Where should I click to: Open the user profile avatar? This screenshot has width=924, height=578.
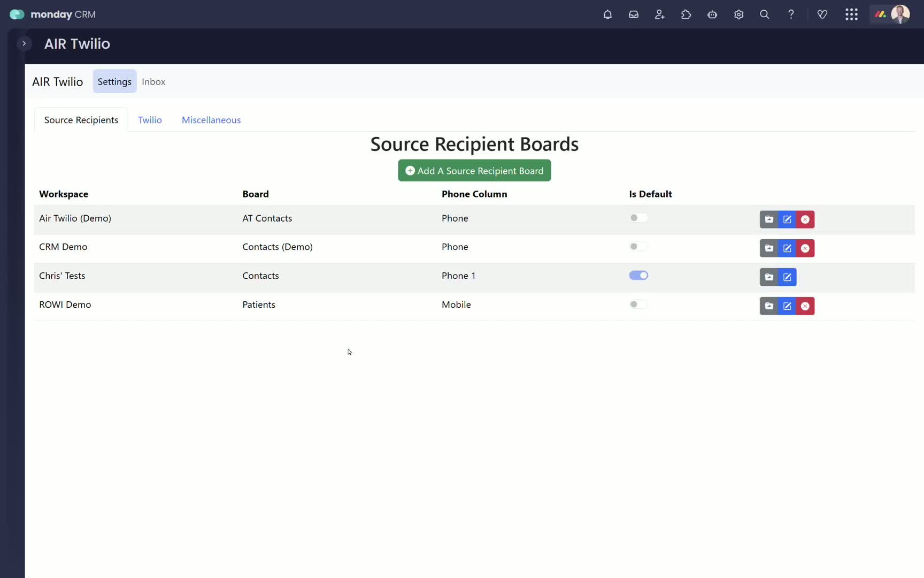(x=900, y=14)
